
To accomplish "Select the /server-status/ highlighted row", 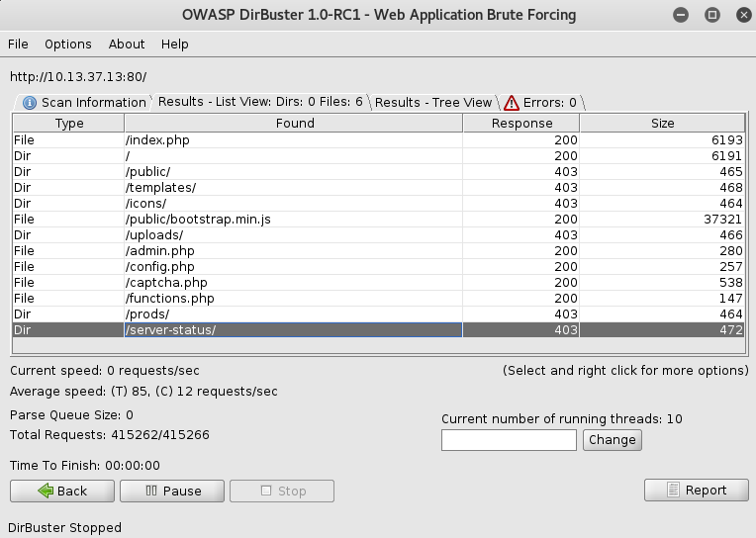I will tap(378, 330).
